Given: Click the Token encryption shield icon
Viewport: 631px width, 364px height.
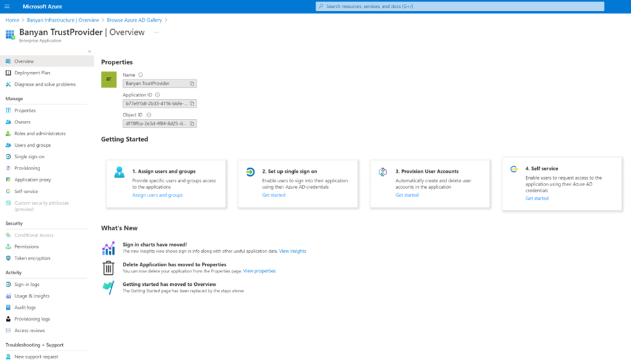Looking at the screenshot, I should tap(8, 258).
